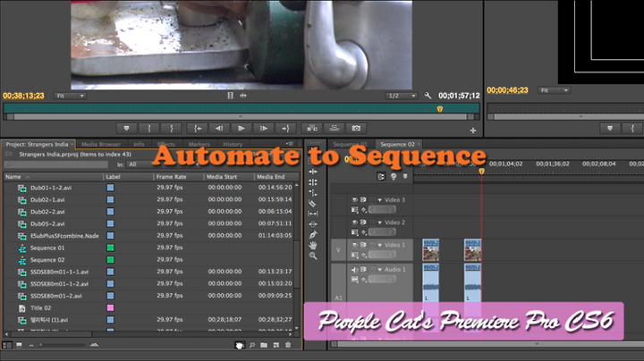The image size is (644, 361).
Task: Switch to the Effects tab
Action: 166,145
